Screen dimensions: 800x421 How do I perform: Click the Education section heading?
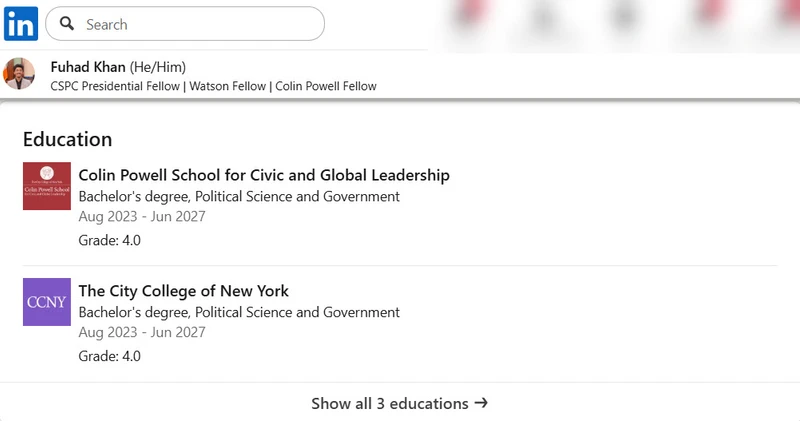(67, 139)
